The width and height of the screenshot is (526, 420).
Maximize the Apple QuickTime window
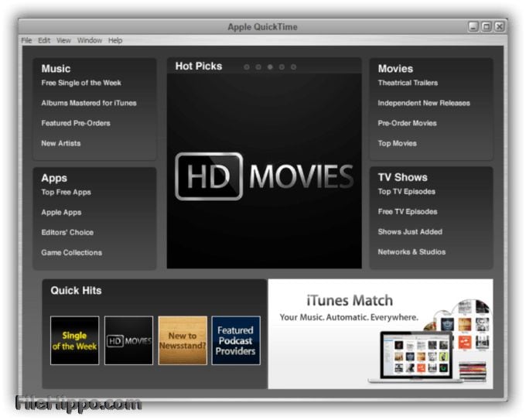[487, 26]
